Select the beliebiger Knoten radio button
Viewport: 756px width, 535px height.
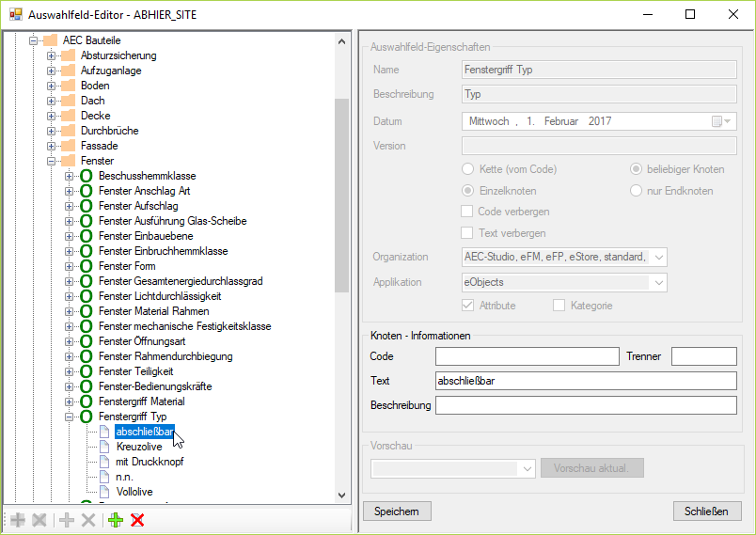pyautogui.click(x=636, y=169)
